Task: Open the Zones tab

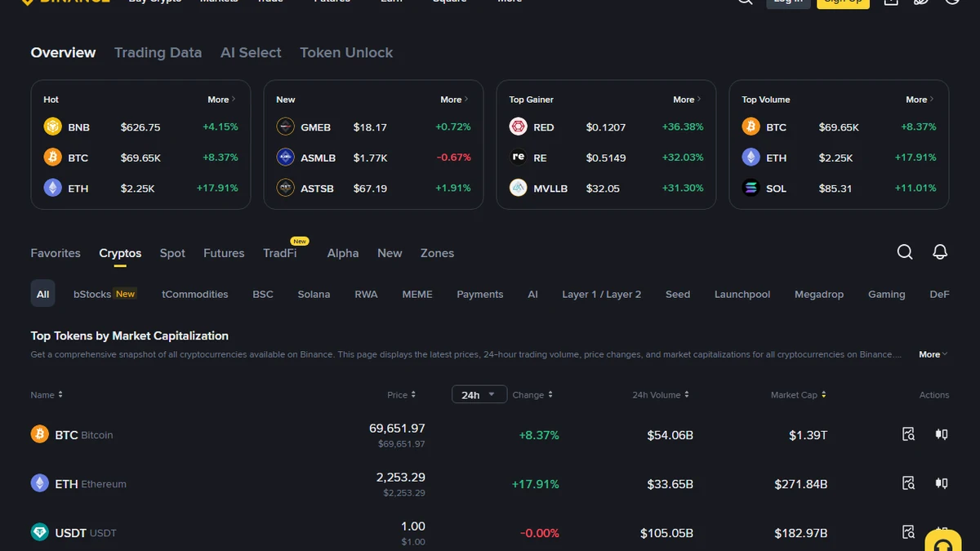Action: (437, 253)
